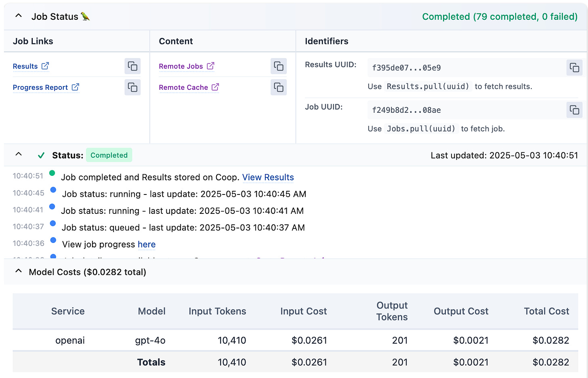Click the Total Cost column header
This screenshot has height=378, width=588.
pyautogui.click(x=546, y=311)
